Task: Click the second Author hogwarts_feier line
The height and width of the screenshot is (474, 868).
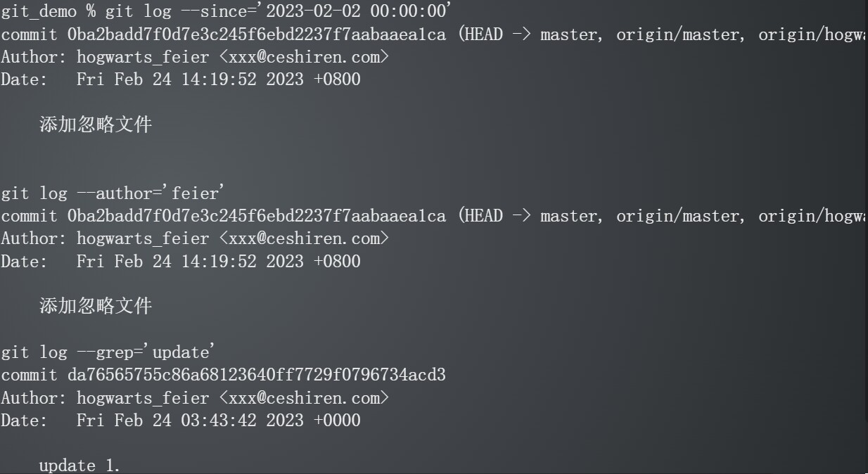Action: 195,238
